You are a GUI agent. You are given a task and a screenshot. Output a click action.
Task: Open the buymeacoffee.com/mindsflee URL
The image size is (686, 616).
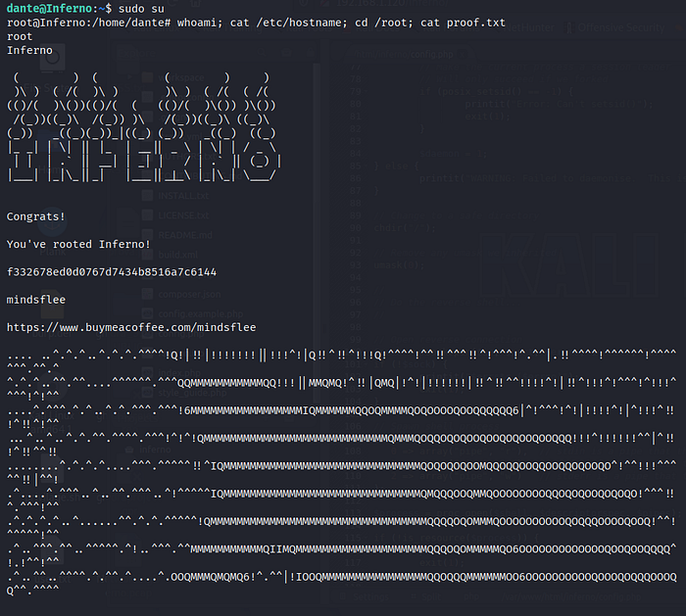point(130,326)
